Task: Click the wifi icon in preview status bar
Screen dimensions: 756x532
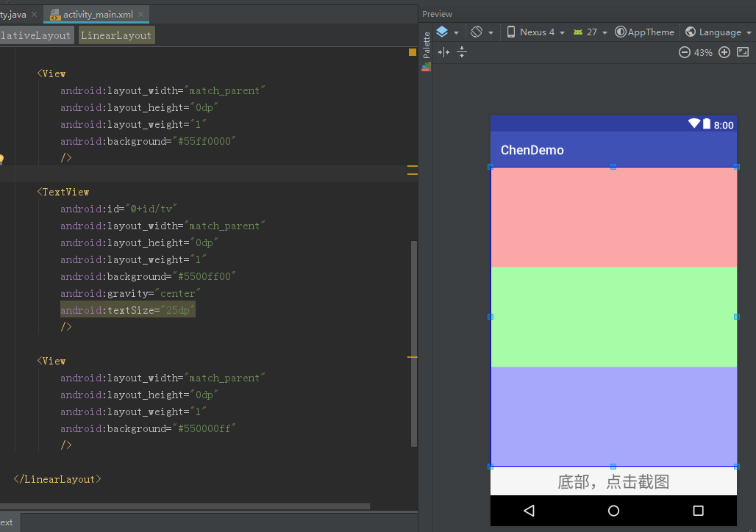Action: point(693,123)
